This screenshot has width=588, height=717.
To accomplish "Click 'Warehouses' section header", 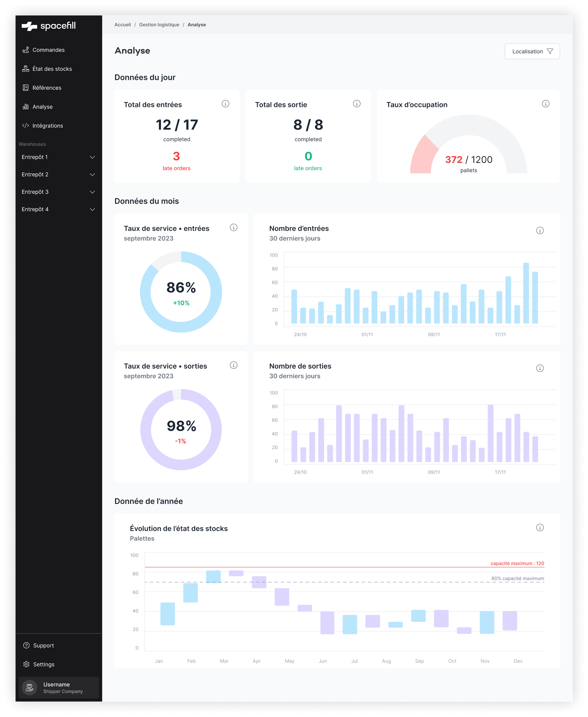I will coord(32,144).
